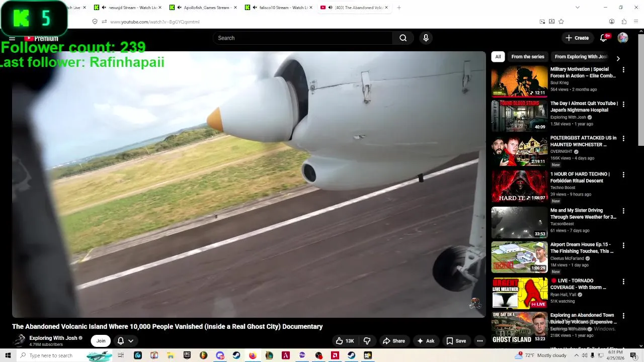Mute the falisco10 Stream tab audio

pos(255,8)
